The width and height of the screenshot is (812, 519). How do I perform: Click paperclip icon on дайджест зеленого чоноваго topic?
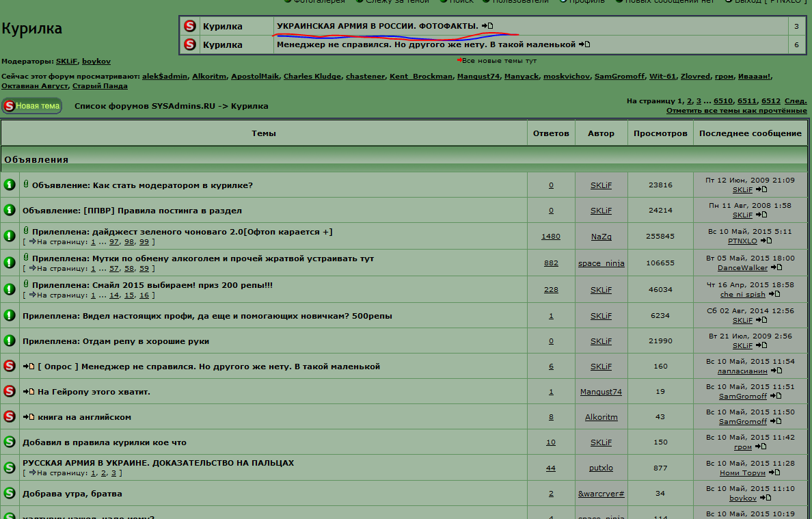[x=26, y=230]
